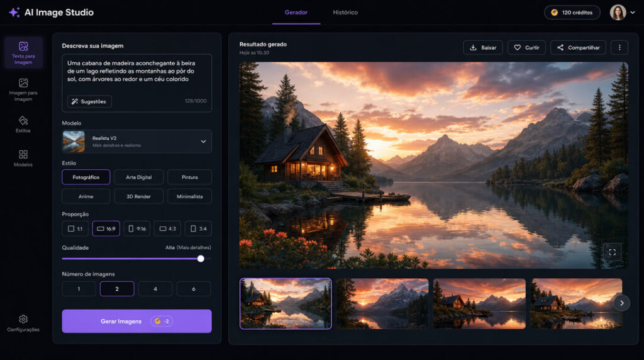Choose the Anime style
Image resolution: width=644 pixels, height=360 pixels.
[x=86, y=196]
